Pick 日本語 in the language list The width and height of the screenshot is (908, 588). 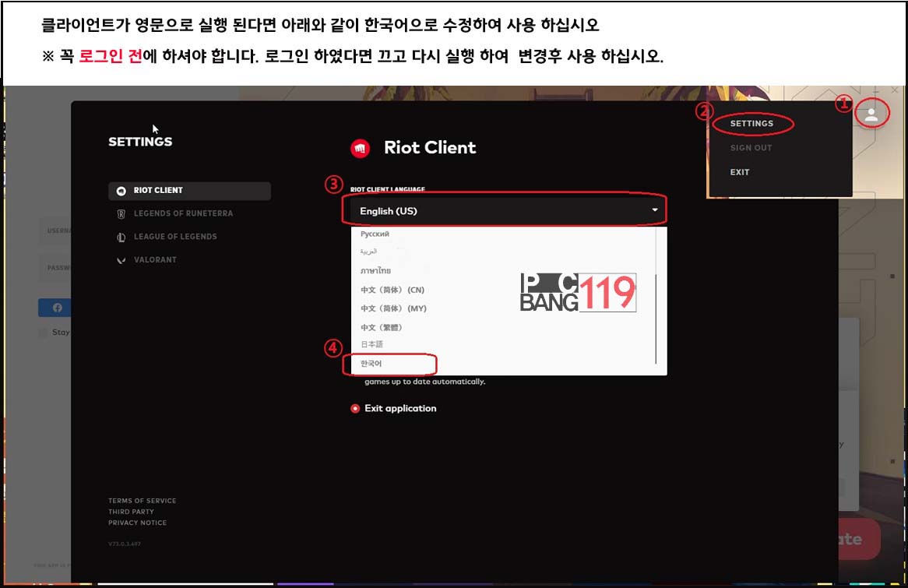pos(371,344)
